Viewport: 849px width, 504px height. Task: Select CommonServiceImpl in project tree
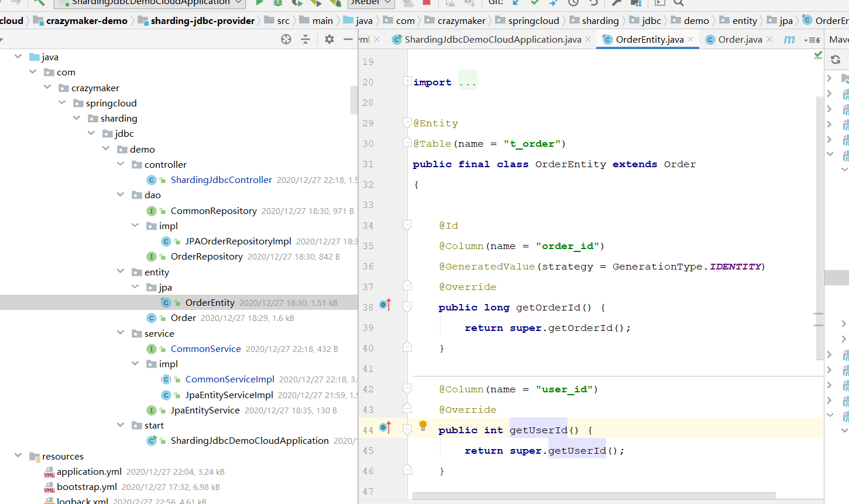click(x=230, y=379)
